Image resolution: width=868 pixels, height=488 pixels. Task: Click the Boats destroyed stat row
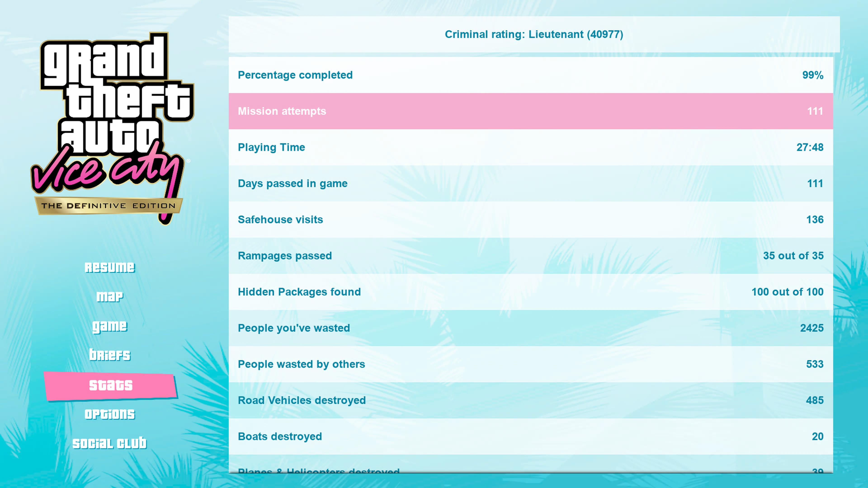point(531,436)
